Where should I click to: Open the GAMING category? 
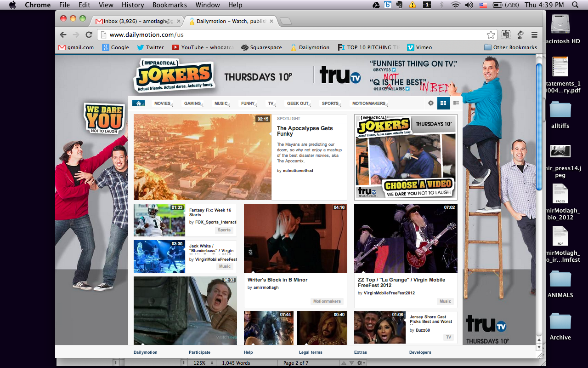192,103
